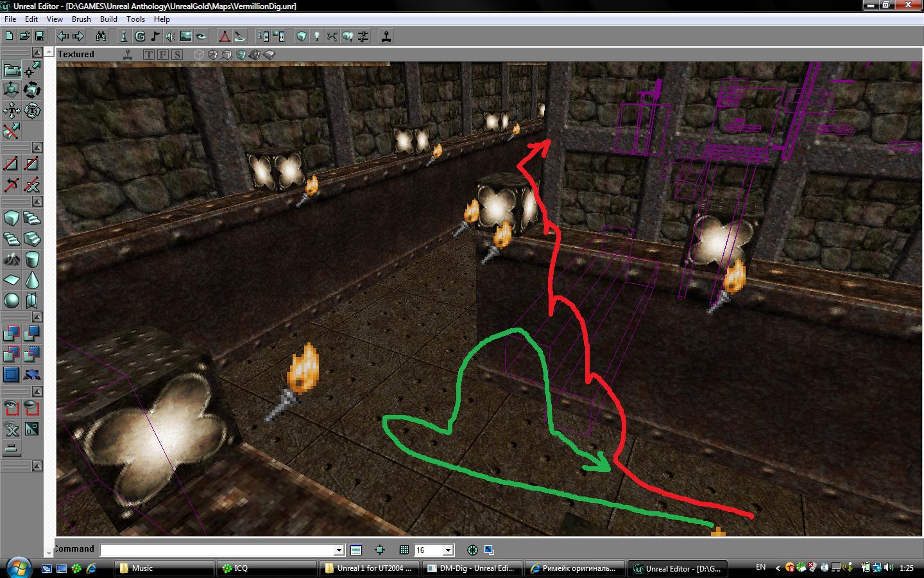The width and height of the screenshot is (924, 578).
Task: Open the 2D Shape Editor triangle icon
Action: click(224, 37)
